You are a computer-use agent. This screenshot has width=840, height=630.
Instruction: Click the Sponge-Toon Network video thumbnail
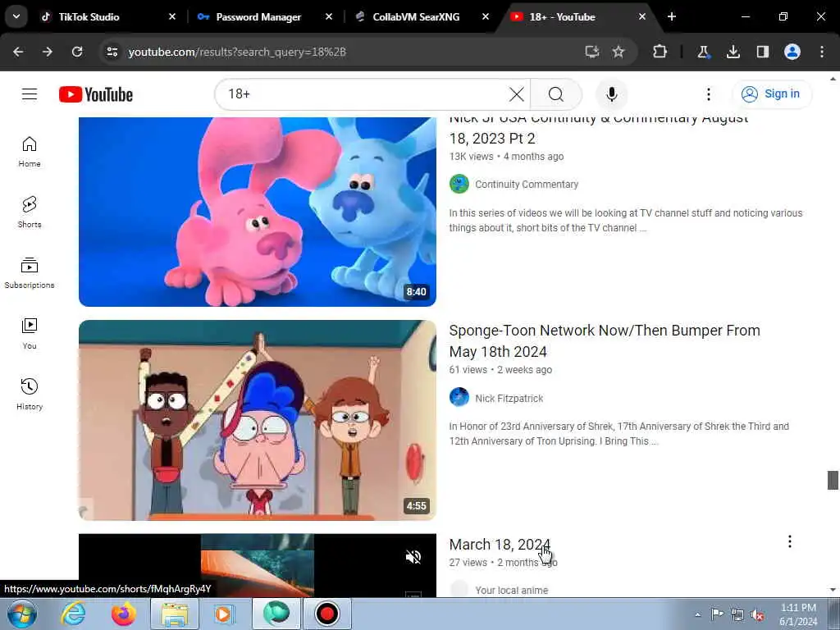tap(257, 420)
